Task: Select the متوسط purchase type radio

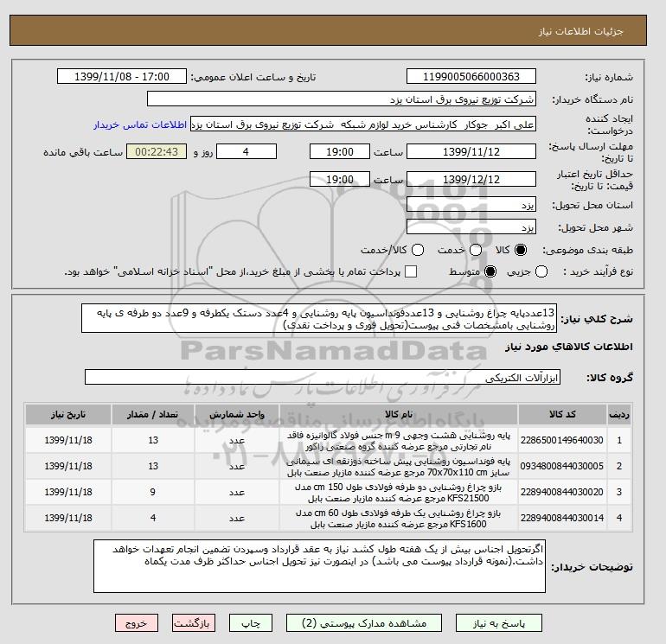Action: click(490, 271)
